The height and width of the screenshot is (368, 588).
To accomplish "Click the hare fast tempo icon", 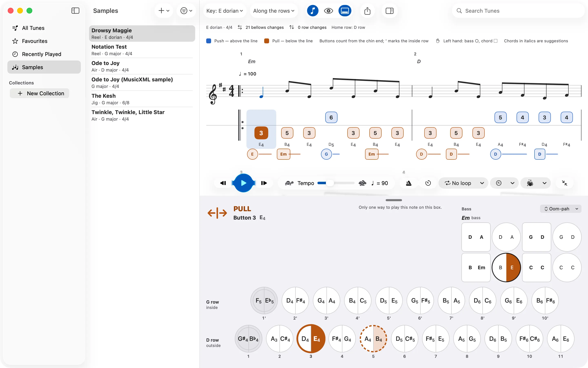I will [362, 183].
